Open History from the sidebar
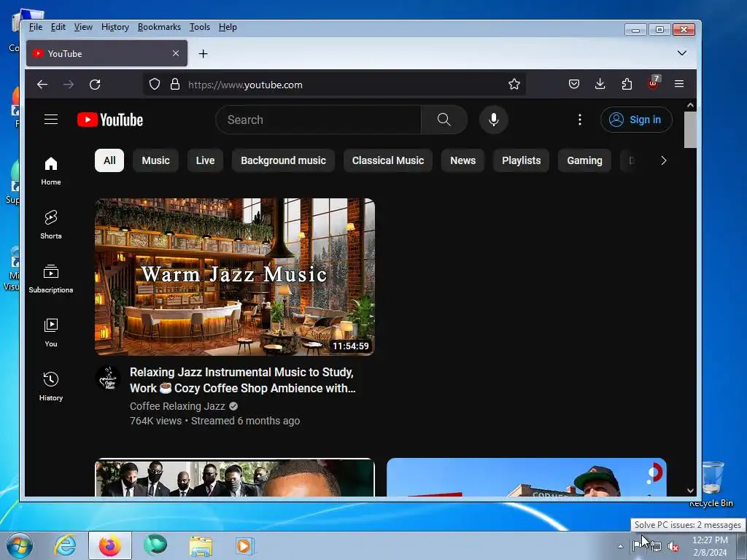 (x=51, y=386)
